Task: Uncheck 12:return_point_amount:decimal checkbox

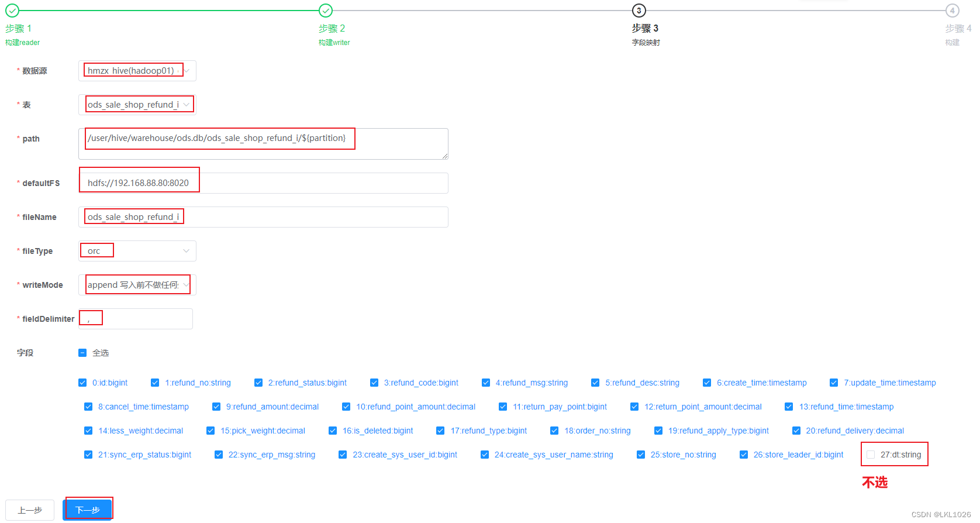Action: click(634, 407)
